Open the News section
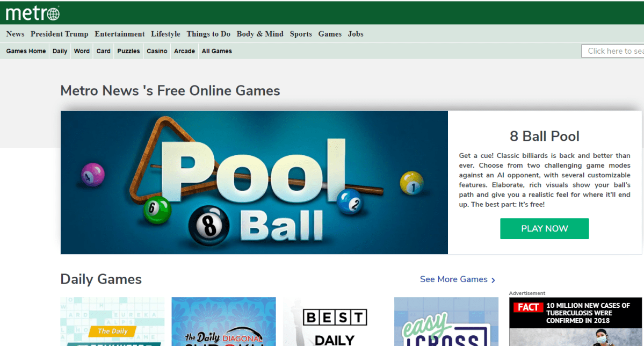Viewport: 644px width, 346px height. coord(15,34)
